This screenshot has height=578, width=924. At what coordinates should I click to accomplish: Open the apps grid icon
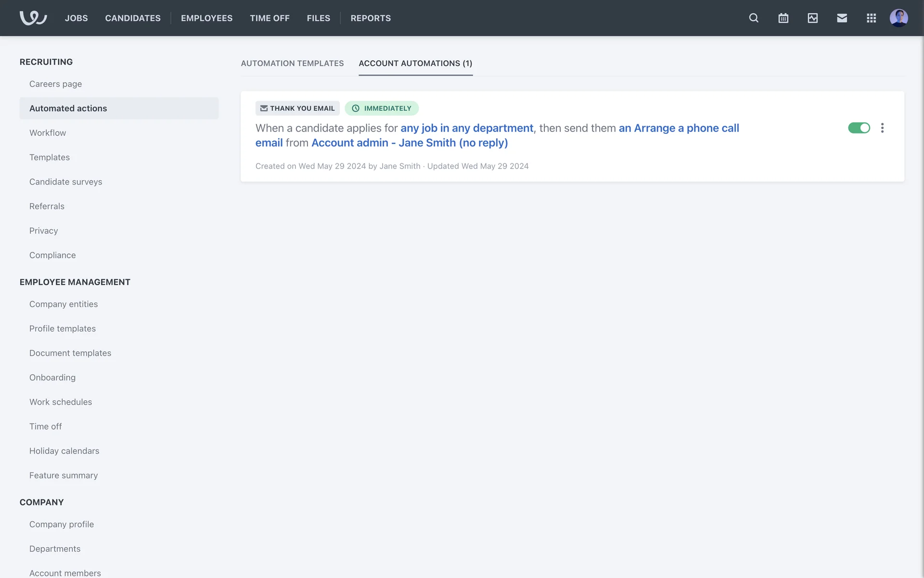871,18
